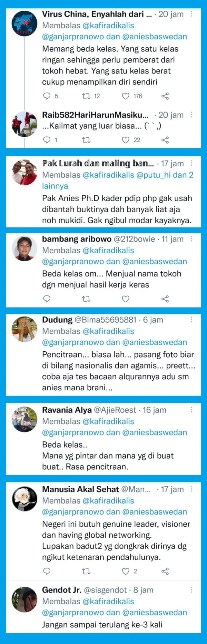This screenshot has width=207, height=644.
Task: Open more options on Ravania Alya's tweet
Action: [191, 410]
